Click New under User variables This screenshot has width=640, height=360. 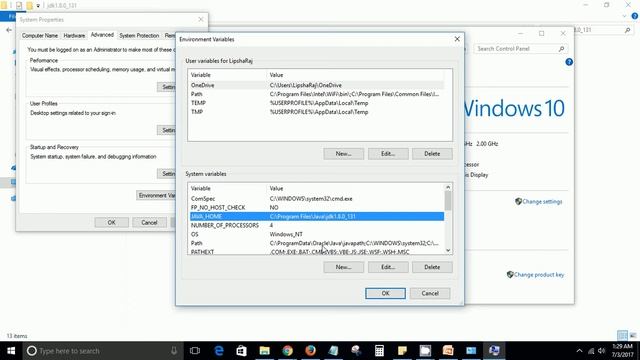[343, 153]
